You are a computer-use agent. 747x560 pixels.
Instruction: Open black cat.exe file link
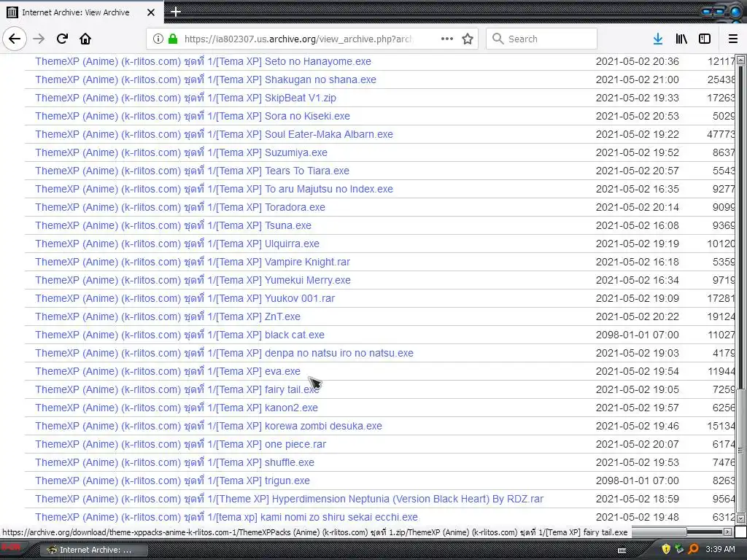pyautogui.click(x=179, y=335)
